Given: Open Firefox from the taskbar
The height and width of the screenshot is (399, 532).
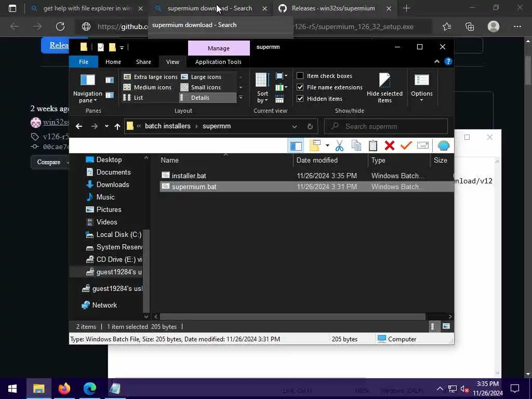Looking at the screenshot, I should (64, 389).
